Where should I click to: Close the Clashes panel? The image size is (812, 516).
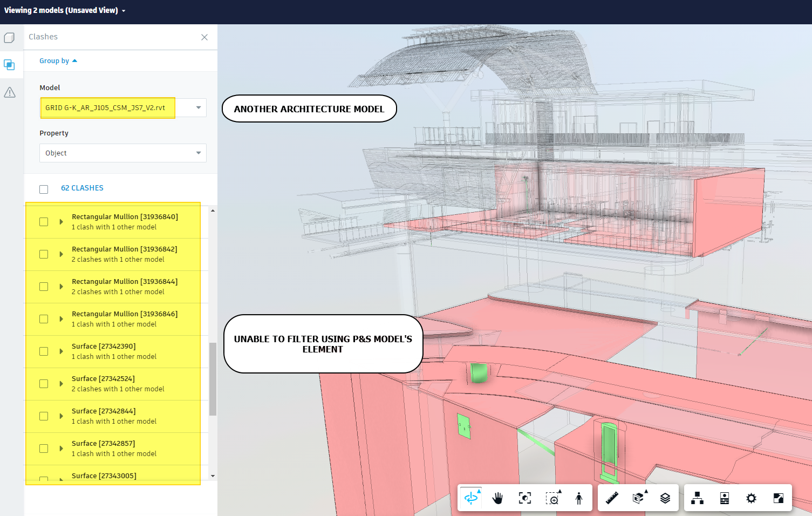tap(204, 37)
